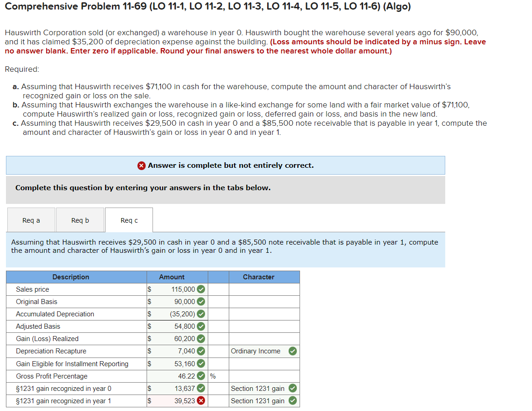Click the checkmark next to Depreciation Recapture amount
532x411 pixels.
[x=202, y=351]
